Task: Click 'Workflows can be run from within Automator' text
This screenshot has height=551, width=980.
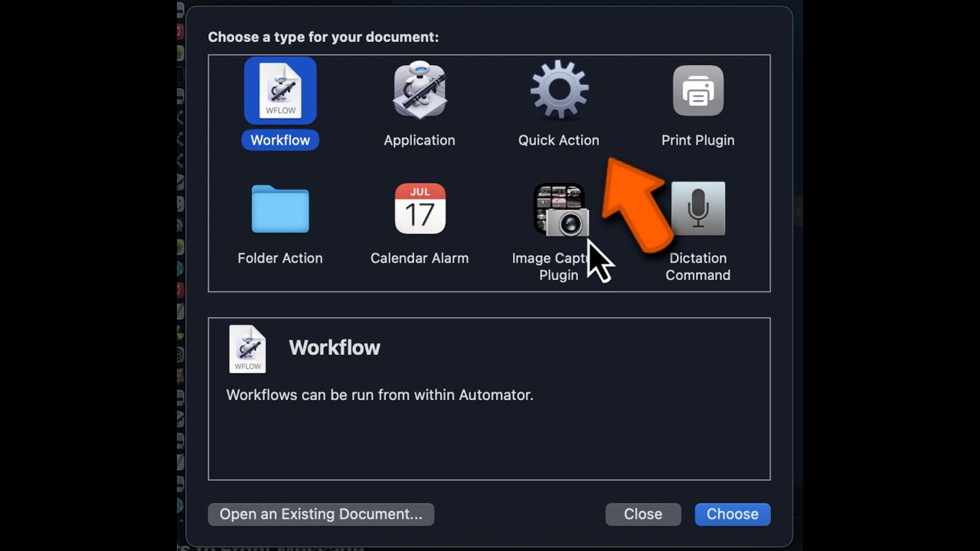Action: point(380,395)
